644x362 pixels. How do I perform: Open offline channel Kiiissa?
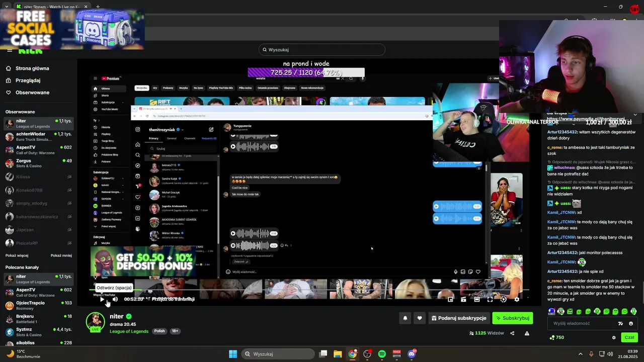(x=38, y=177)
